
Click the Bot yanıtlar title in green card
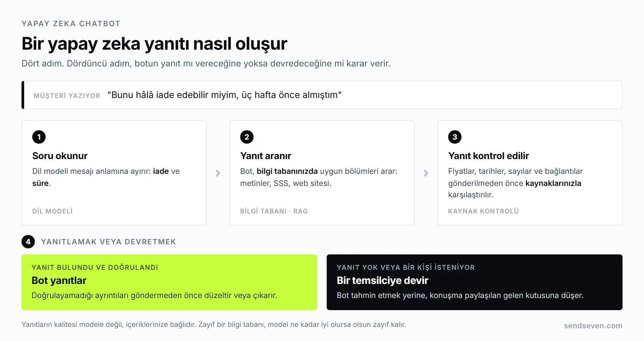click(x=59, y=281)
